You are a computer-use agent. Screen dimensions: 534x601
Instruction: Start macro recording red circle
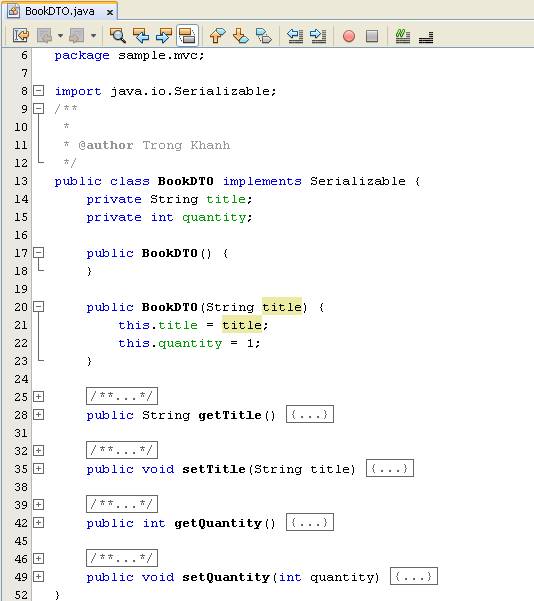349,36
